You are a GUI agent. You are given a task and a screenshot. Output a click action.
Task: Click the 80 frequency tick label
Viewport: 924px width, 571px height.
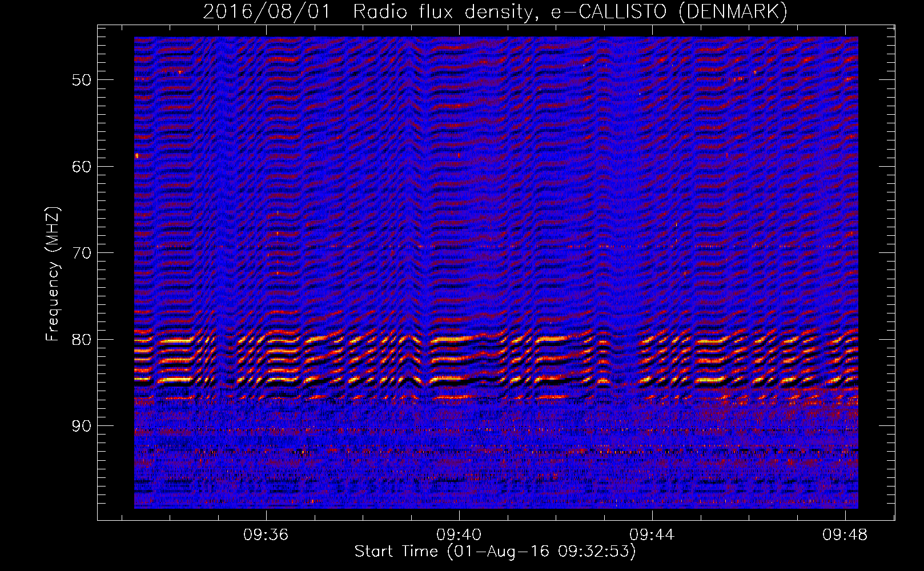coord(82,340)
